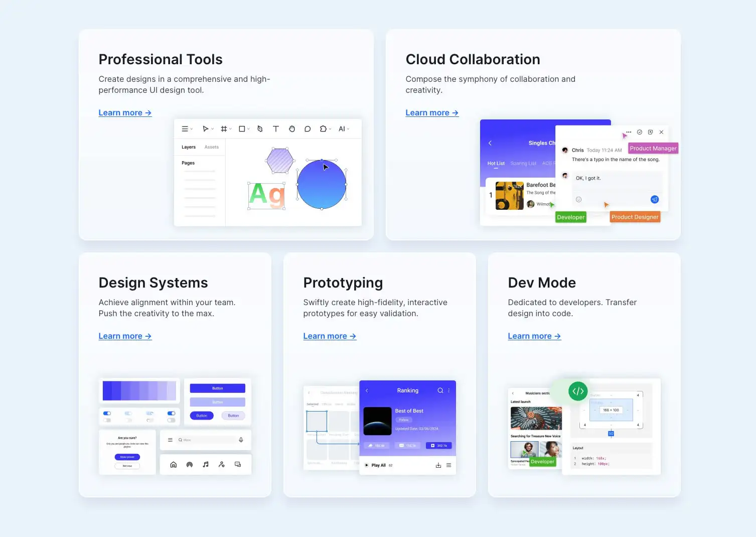Viewport: 756px width, 537px height.
Task: Open the three-dots menu in comment popup
Action: pos(629,132)
